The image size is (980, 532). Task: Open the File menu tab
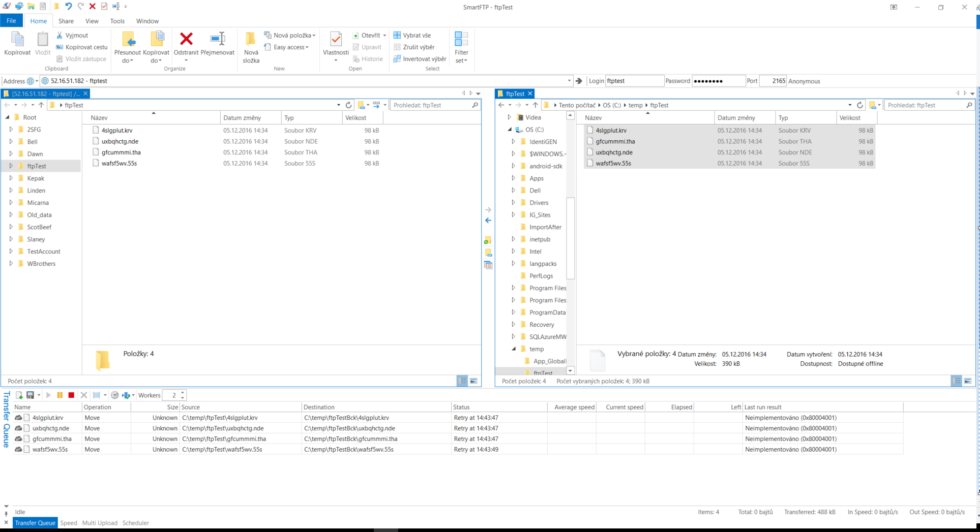coord(11,21)
